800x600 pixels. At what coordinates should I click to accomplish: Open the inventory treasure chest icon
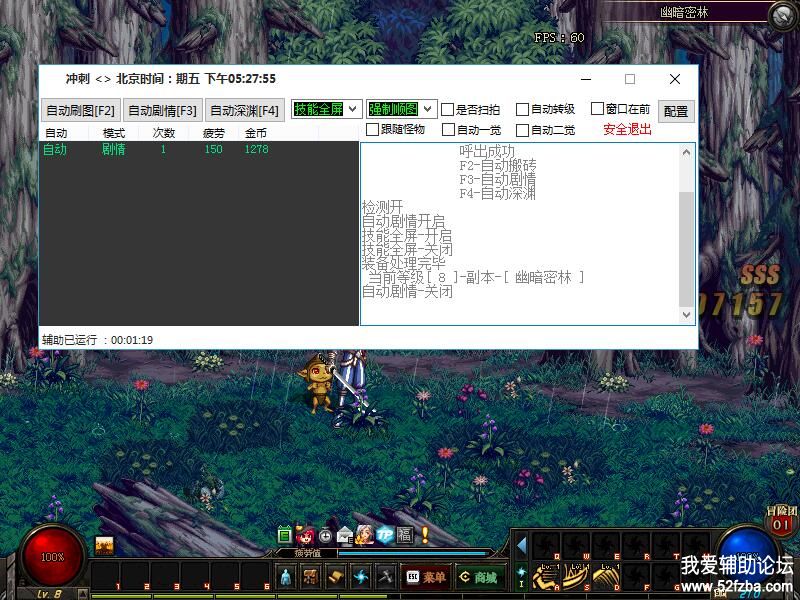(x=310, y=577)
